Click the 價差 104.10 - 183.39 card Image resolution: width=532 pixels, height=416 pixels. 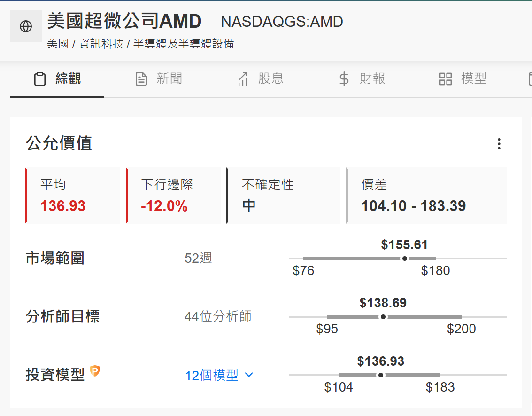tap(426, 196)
